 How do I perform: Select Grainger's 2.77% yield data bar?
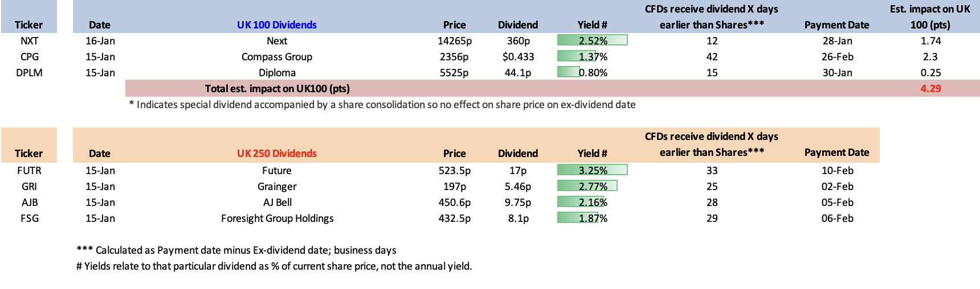[x=587, y=186]
